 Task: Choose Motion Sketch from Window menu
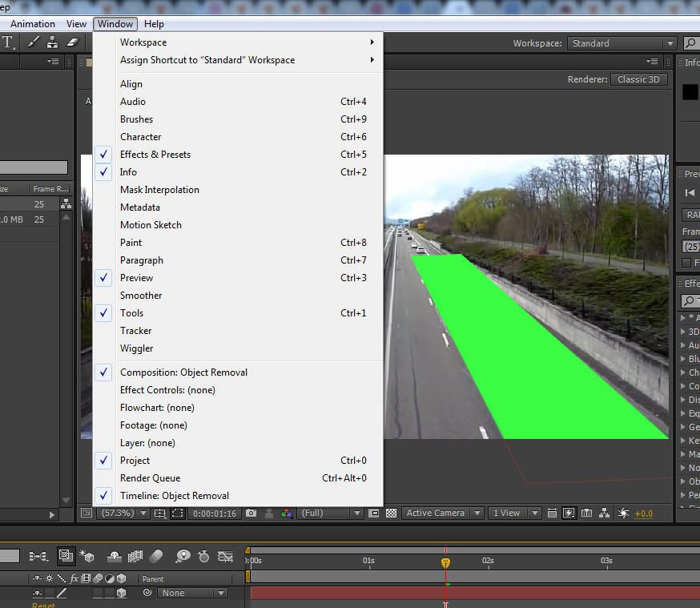click(239, 225)
